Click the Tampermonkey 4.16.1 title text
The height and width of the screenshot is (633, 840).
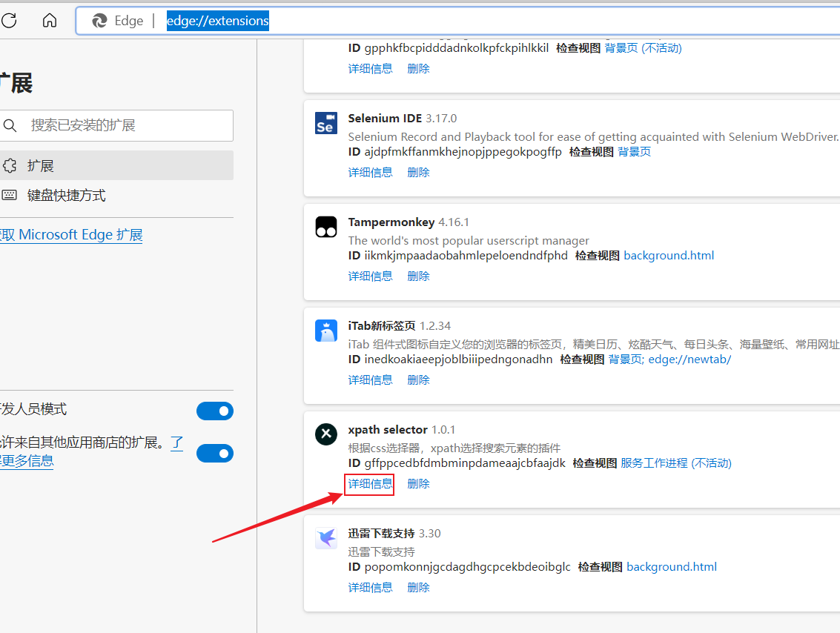coord(409,222)
